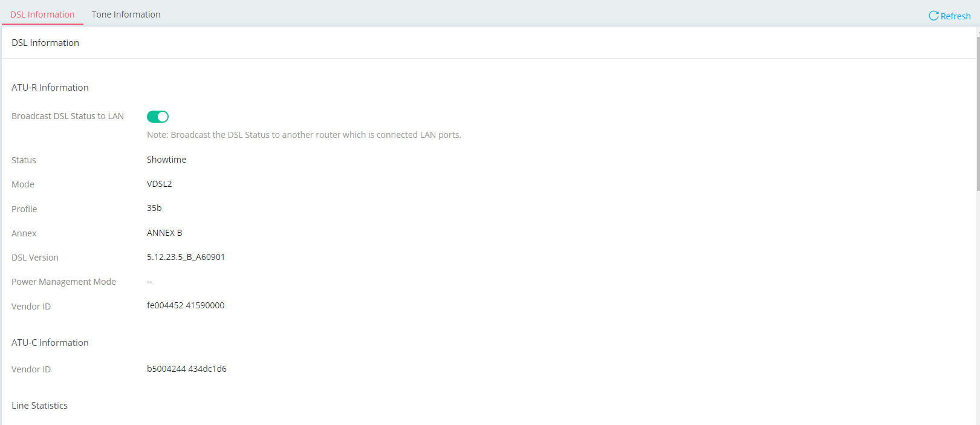Click the ANNEX B value
The width and height of the screenshot is (980, 425).
pos(164,233)
